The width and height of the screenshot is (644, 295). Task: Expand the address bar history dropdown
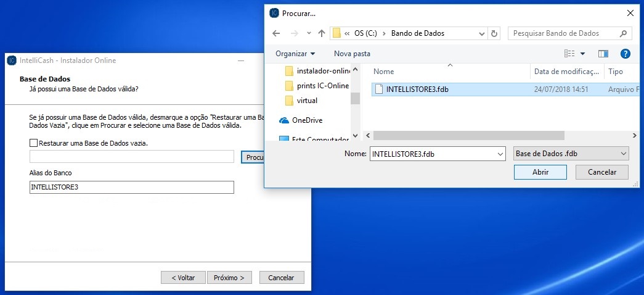pos(482,34)
